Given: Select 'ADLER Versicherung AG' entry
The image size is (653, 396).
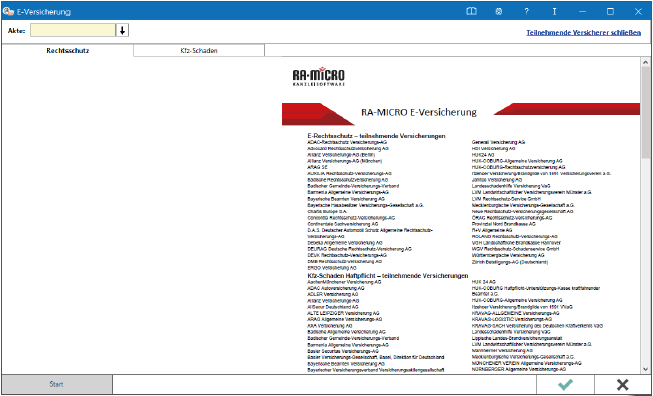Looking at the screenshot, I should coord(332,294).
